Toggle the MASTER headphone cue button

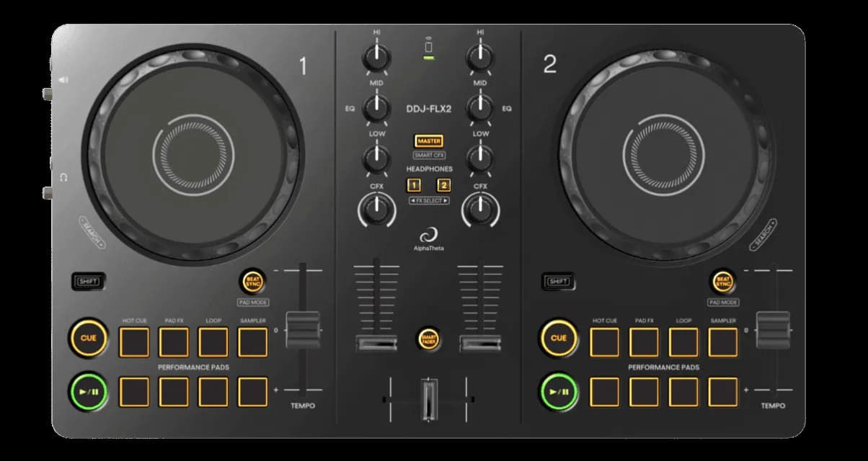point(428,141)
